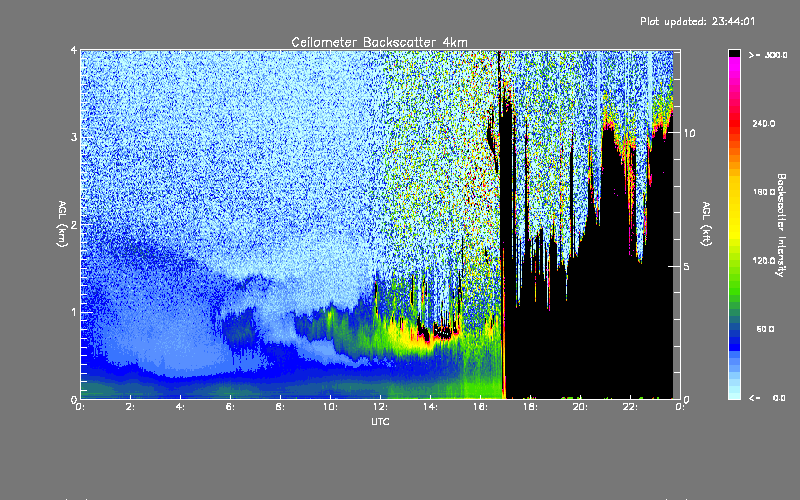
Task: Click the '>= 300.0' colorbar maximum label
Action: point(768,55)
